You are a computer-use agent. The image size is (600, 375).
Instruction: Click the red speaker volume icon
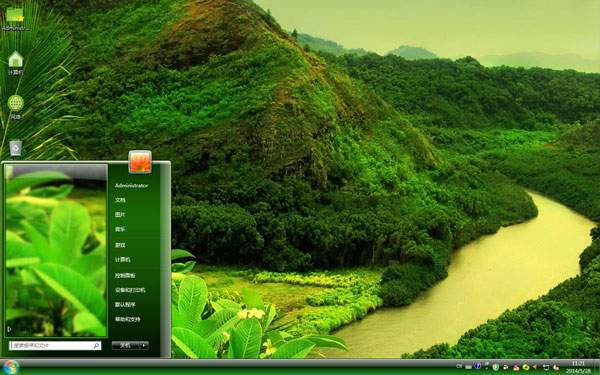tap(535, 367)
